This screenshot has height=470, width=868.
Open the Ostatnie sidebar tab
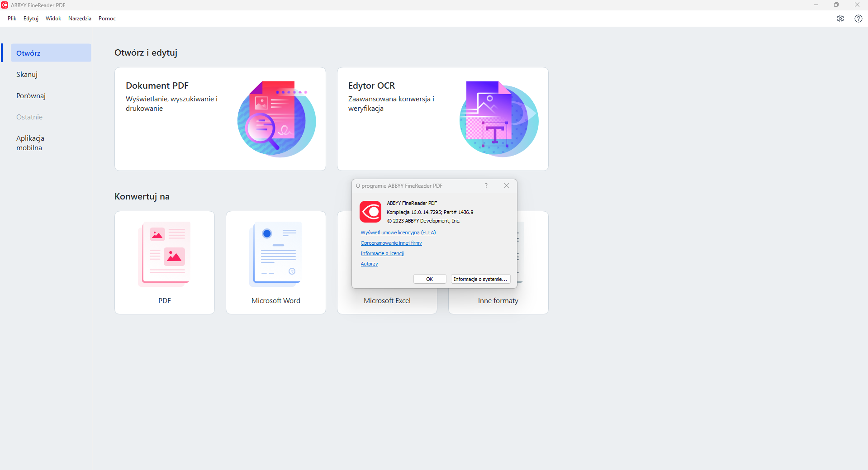tap(51, 117)
